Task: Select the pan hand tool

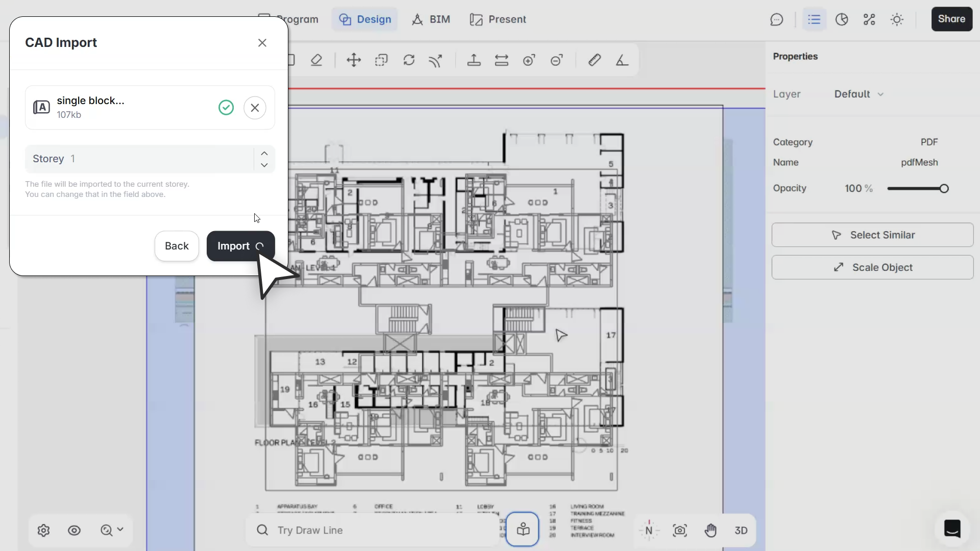Action: [x=710, y=531]
